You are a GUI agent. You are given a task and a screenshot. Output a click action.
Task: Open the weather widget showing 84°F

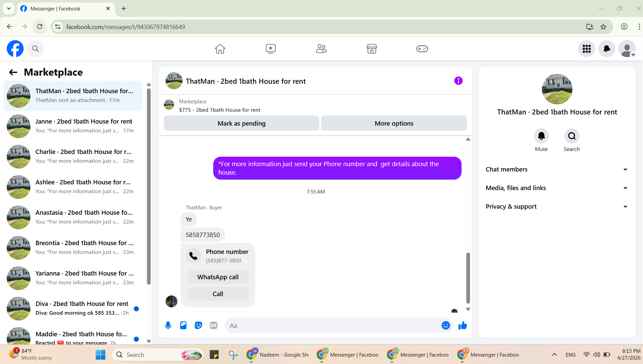pos(30,355)
